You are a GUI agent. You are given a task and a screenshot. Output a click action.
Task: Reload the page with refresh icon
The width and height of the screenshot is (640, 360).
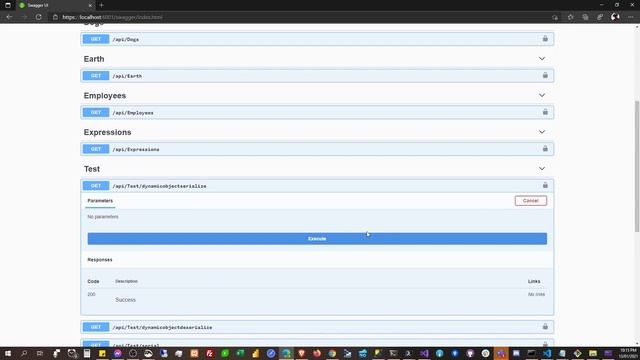[38, 17]
